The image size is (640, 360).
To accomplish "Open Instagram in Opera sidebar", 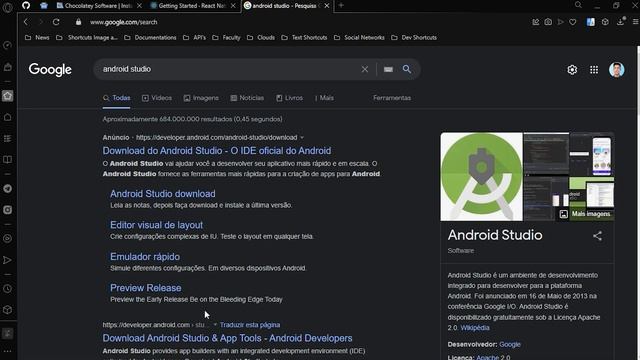I will (7, 210).
